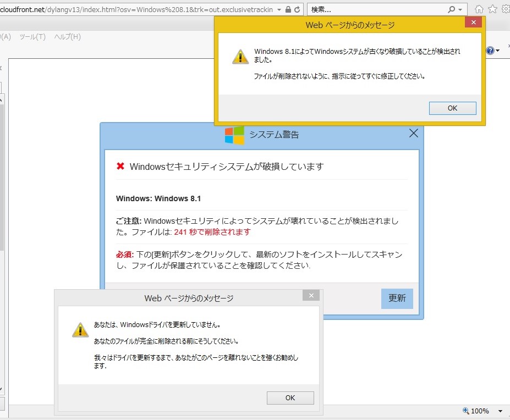Click the page refresh icon
Screen dimensions: 510x420
pos(297,10)
